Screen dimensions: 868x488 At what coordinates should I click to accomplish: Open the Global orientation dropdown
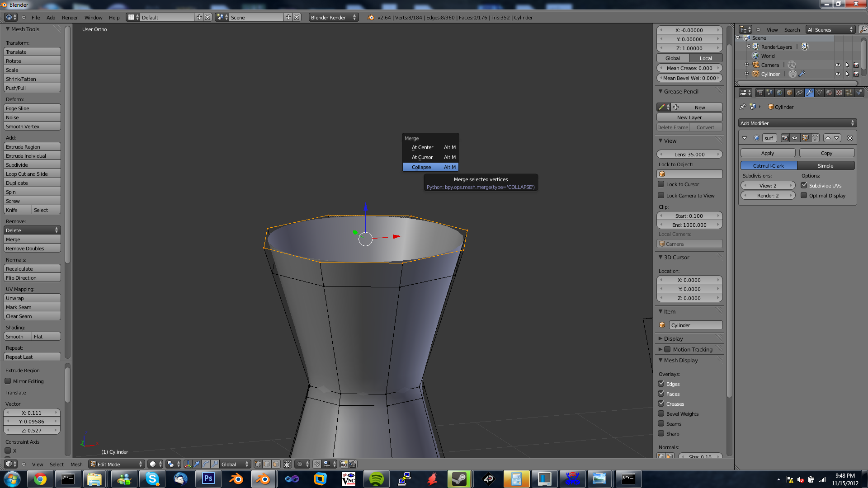[x=235, y=464]
